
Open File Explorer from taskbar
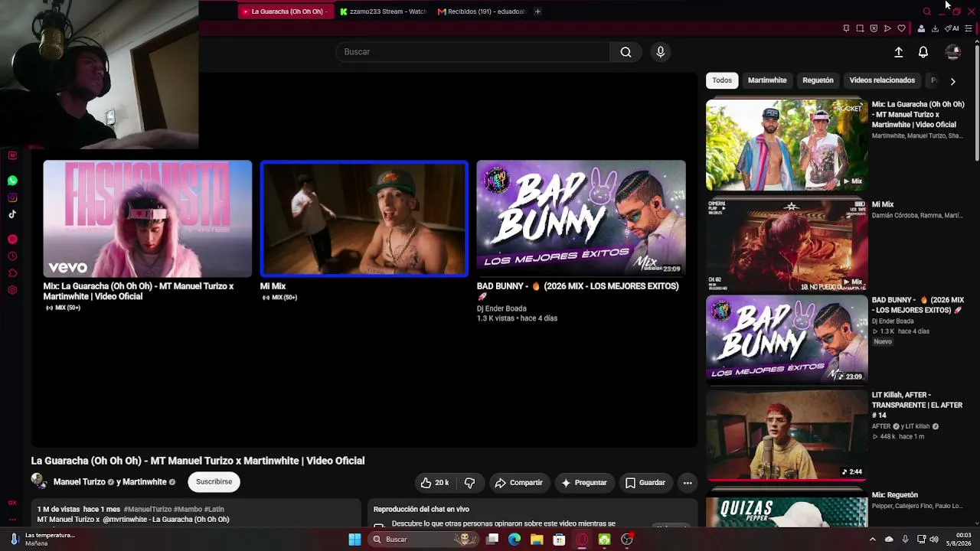click(537, 540)
